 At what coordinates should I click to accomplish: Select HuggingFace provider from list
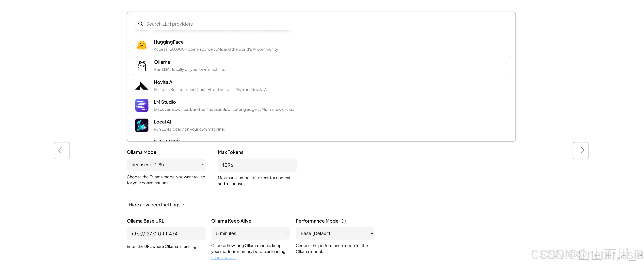(216, 45)
